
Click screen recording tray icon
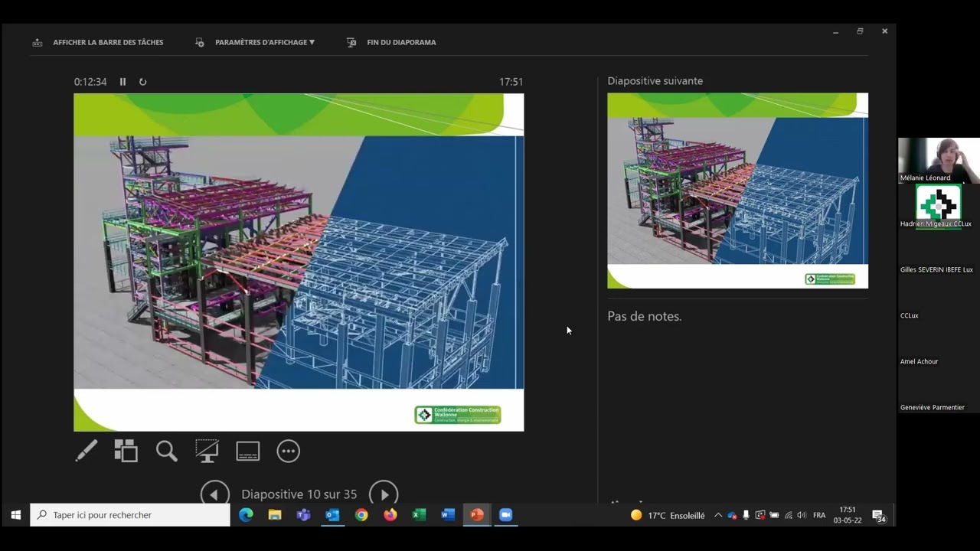tap(759, 515)
